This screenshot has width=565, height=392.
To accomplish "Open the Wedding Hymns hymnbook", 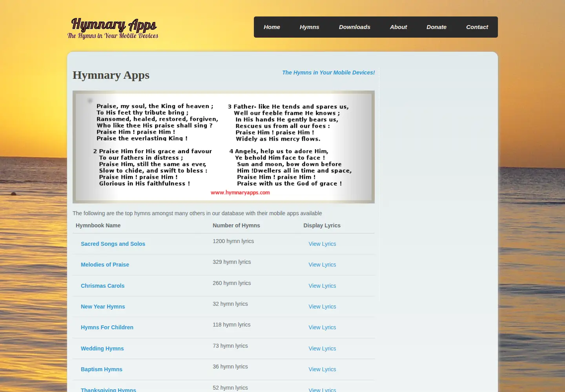I will pos(102,348).
